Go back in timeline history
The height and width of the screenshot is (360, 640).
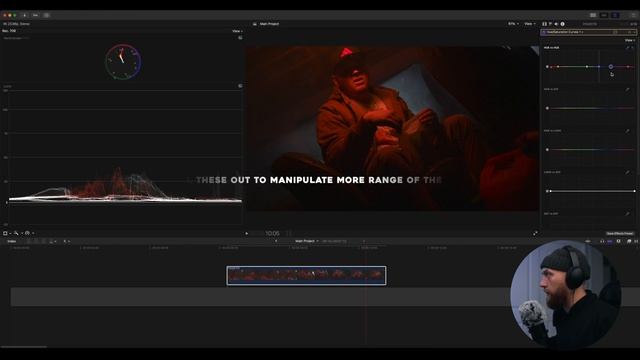(x=276, y=241)
